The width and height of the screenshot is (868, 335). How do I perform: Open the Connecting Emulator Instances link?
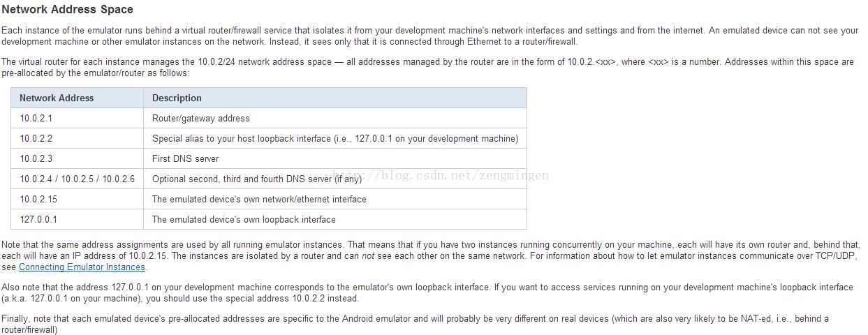click(x=82, y=267)
